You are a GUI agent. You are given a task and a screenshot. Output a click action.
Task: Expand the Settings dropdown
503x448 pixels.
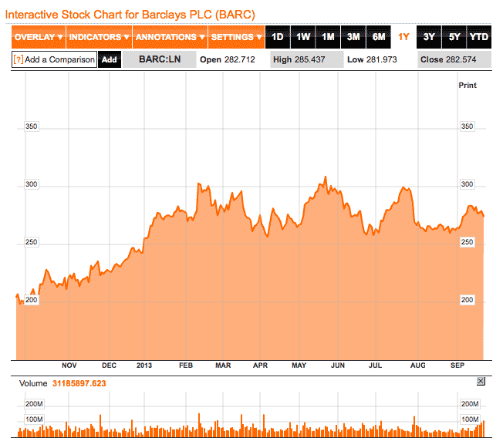point(236,37)
